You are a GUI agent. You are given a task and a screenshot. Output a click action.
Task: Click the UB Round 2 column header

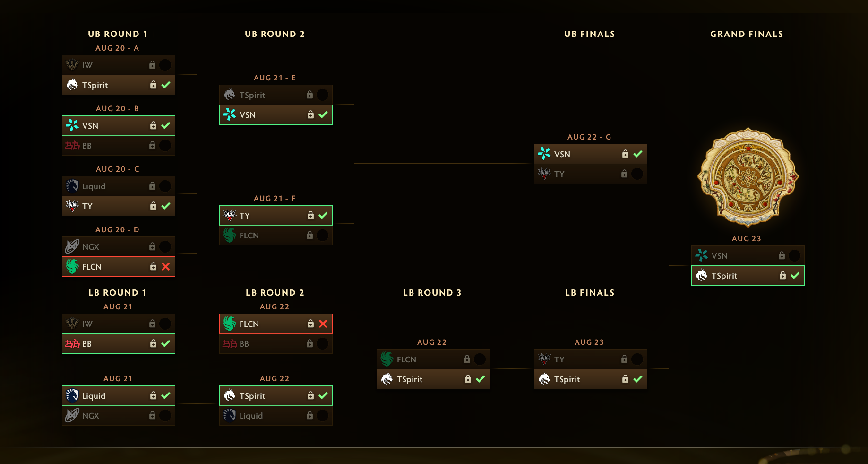tap(275, 34)
